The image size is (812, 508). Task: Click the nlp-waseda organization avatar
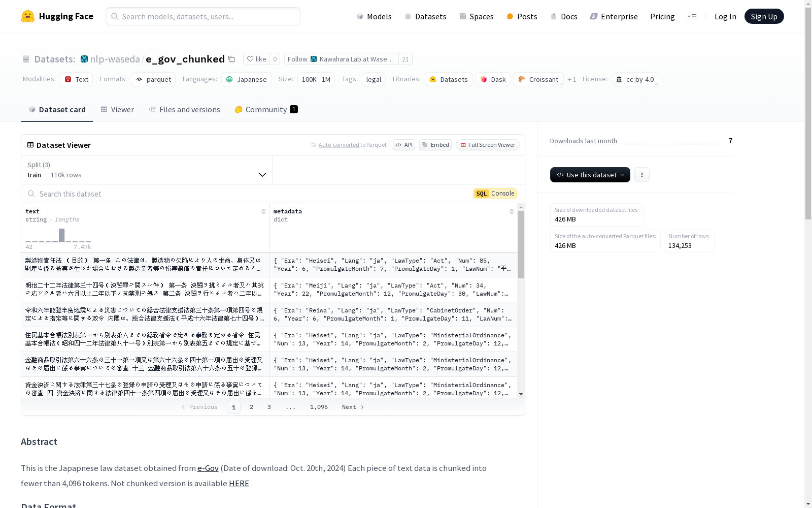coord(84,59)
